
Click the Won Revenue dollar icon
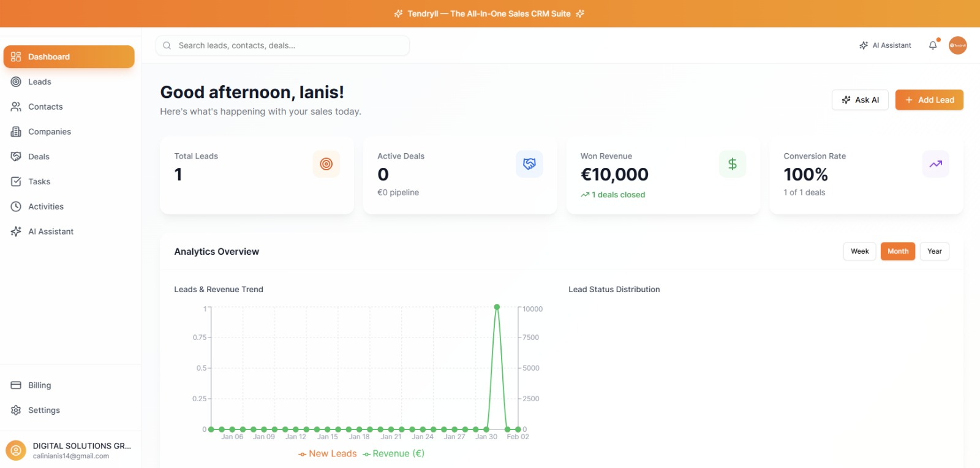tap(732, 164)
